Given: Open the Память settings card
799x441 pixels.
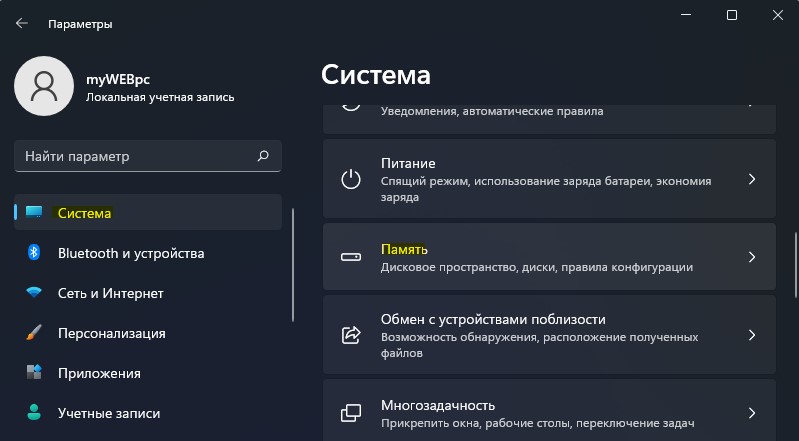Looking at the screenshot, I should coord(549,256).
